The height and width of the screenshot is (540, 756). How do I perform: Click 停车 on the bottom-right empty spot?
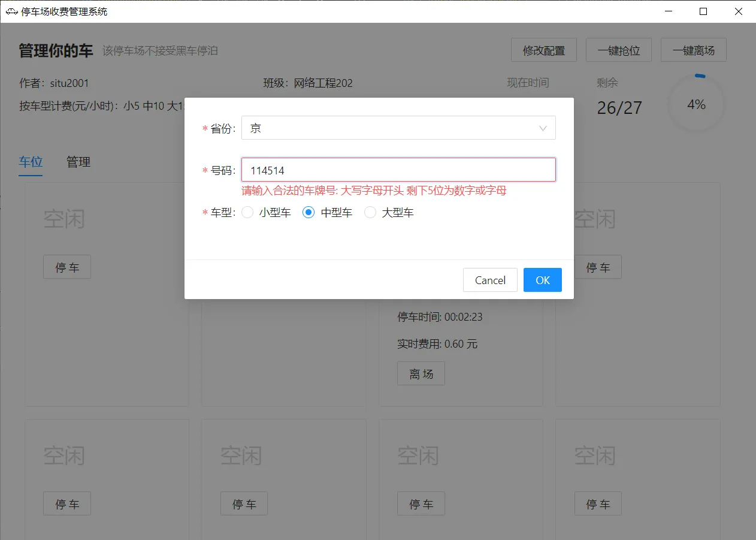(x=597, y=503)
